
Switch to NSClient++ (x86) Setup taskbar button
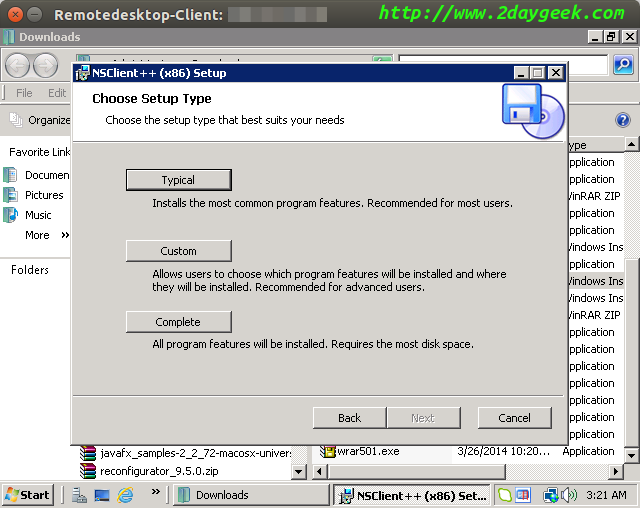[413, 495]
